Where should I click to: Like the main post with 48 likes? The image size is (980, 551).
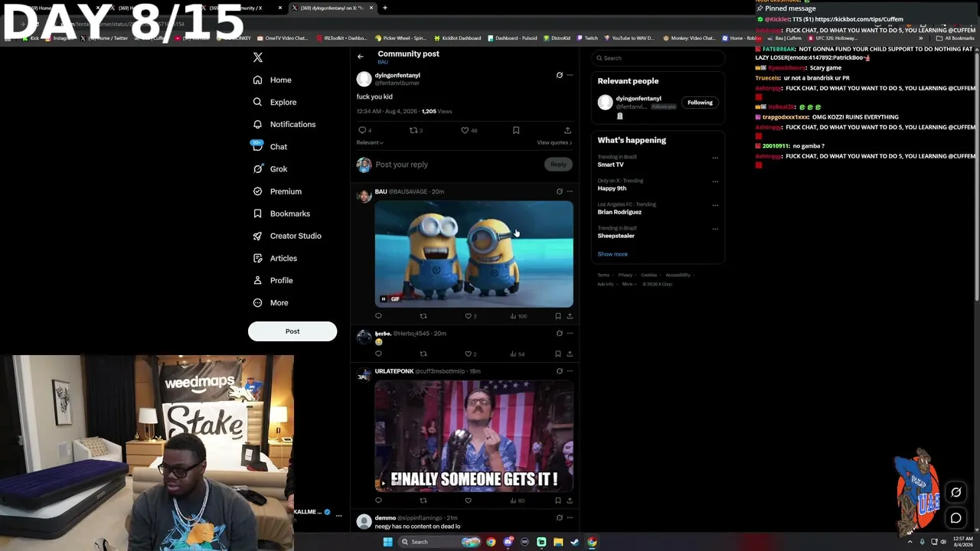(x=465, y=130)
